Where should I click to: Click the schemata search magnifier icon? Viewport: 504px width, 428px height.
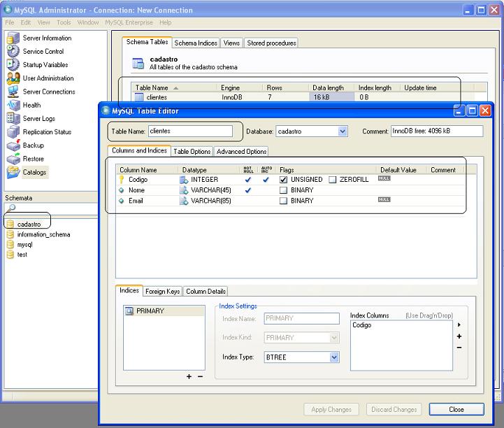tap(11, 208)
